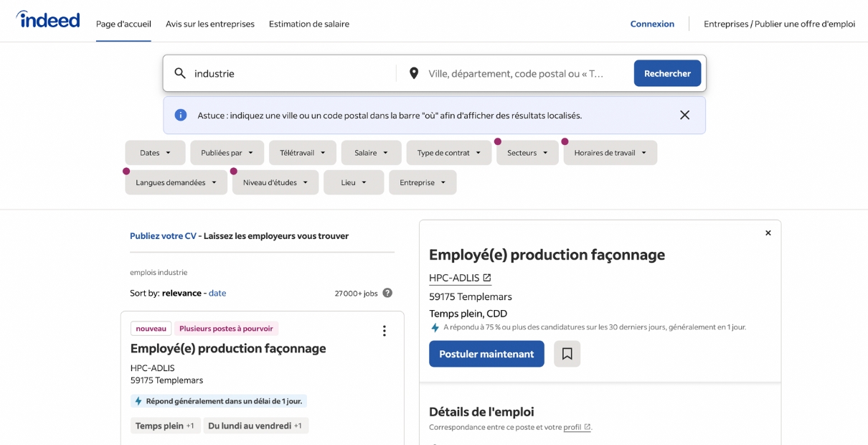Click the Postuler maintenant button
This screenshot has width=868, height=445.
point(486,353)
